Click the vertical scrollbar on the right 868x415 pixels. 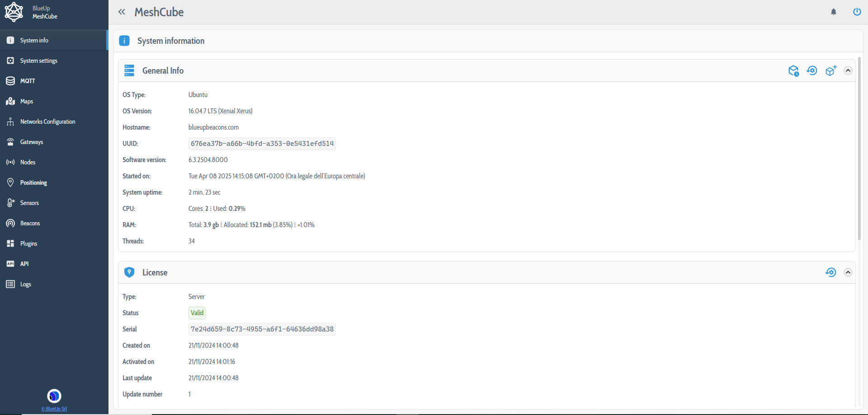click(x=859, y=149)
